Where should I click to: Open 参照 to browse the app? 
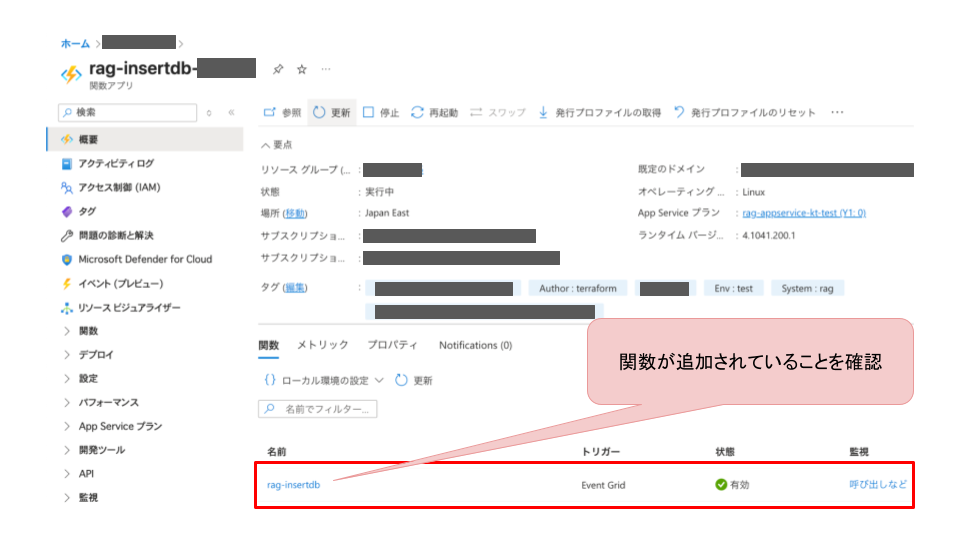coord(283,113)
